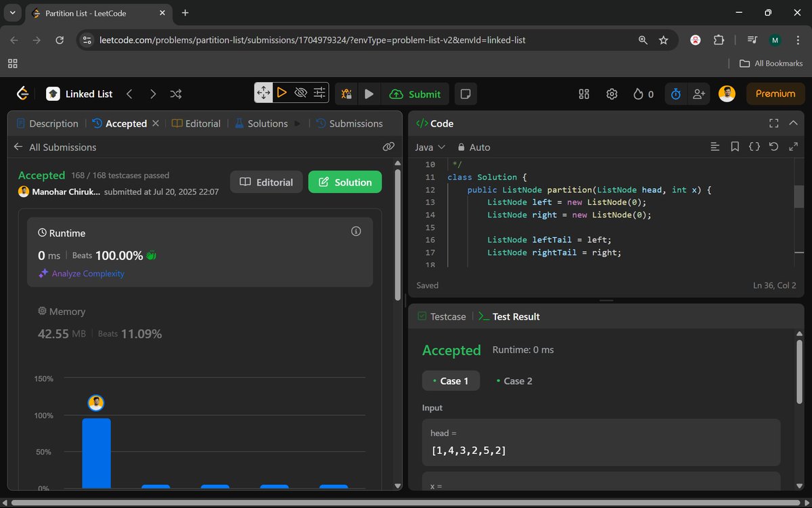The image size is (812, 508).
Task: Toggle the Auto lock setting
Action: 474,147
